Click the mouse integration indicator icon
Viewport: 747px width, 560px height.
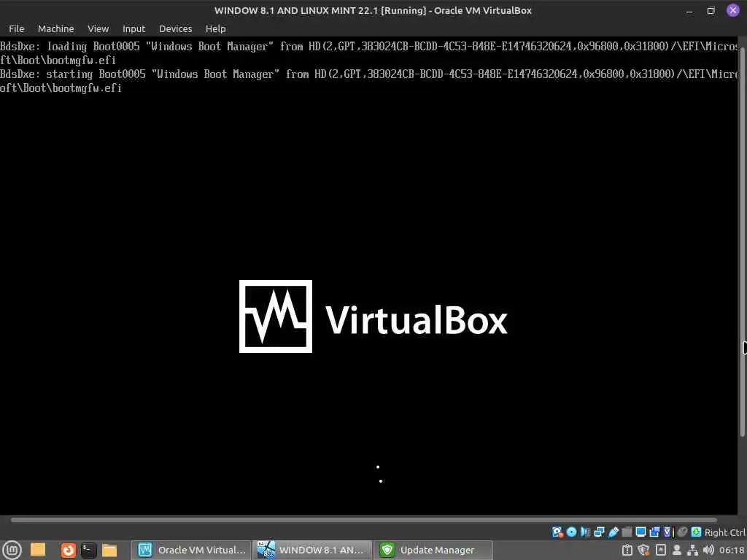(683, 532)
